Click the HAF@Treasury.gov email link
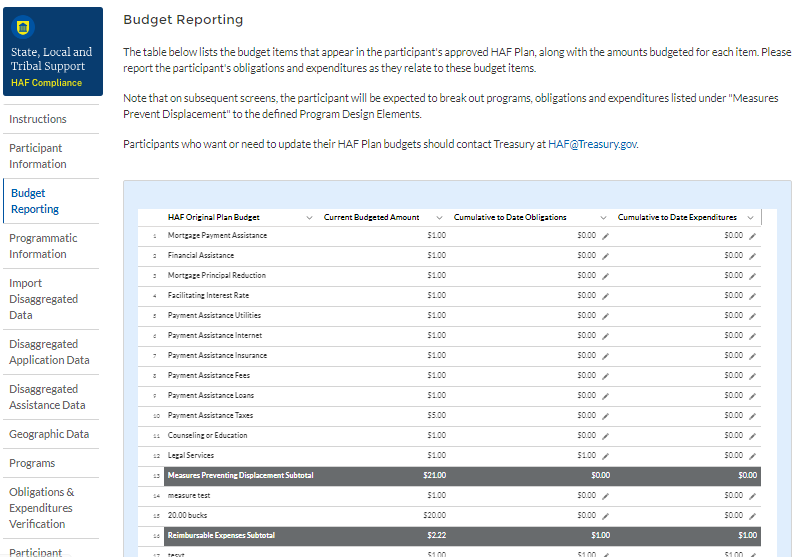 (592, 144)
